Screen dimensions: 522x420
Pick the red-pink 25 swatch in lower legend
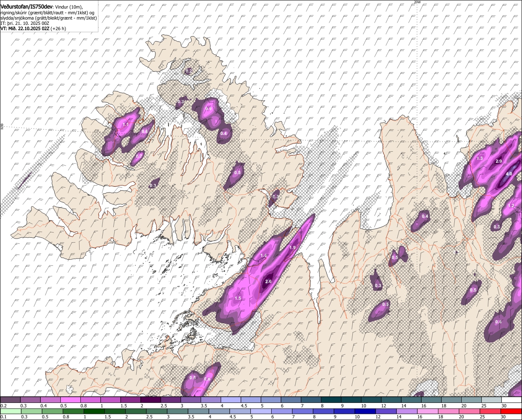[x=491, y=411]
